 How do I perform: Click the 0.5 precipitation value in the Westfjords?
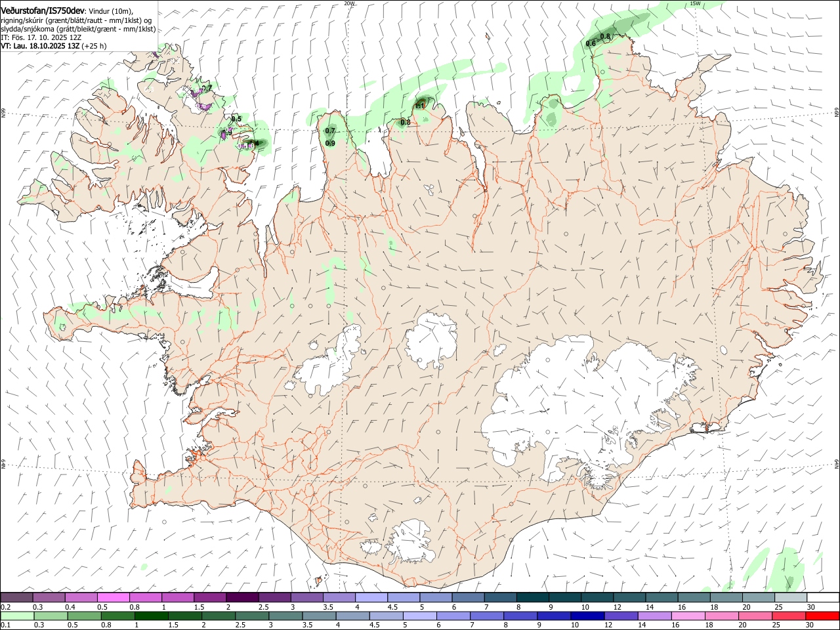236,119
